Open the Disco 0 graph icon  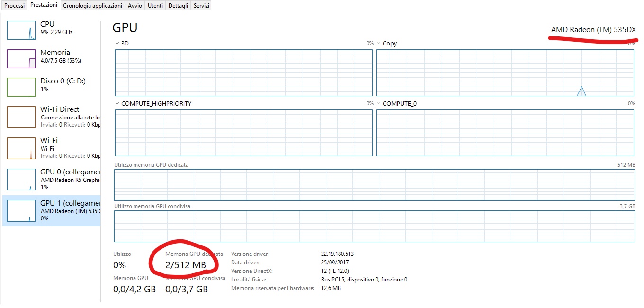tap(21, 87)
